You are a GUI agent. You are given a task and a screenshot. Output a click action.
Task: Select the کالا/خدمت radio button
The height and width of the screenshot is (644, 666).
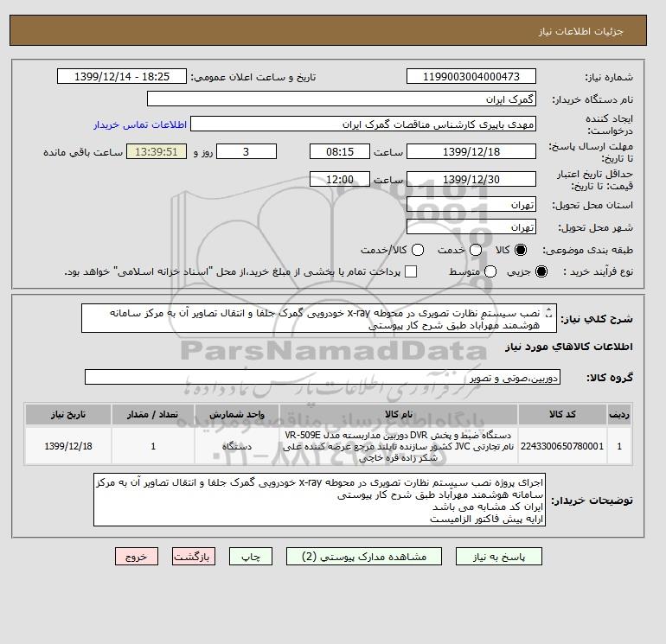coord(418,250)
